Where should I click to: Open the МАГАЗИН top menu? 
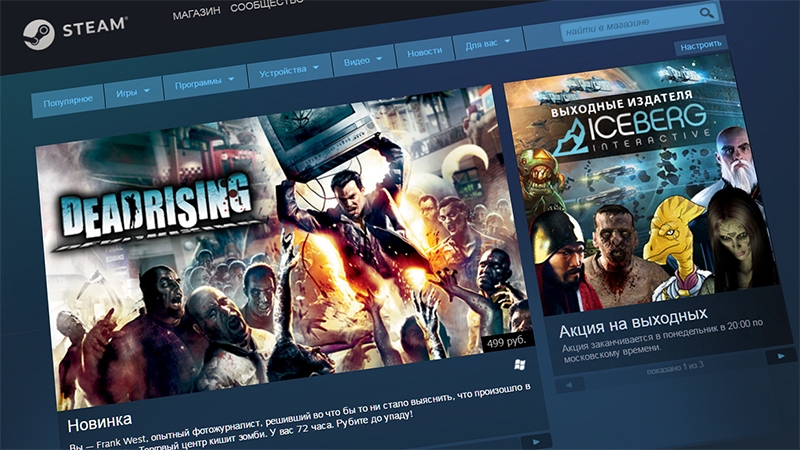(196, 13)
